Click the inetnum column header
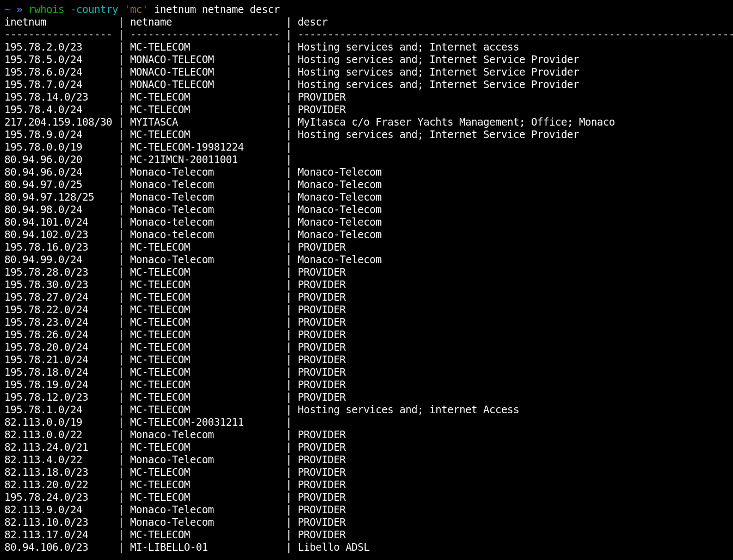Screen dimensions: 733x560 (26, 22)
